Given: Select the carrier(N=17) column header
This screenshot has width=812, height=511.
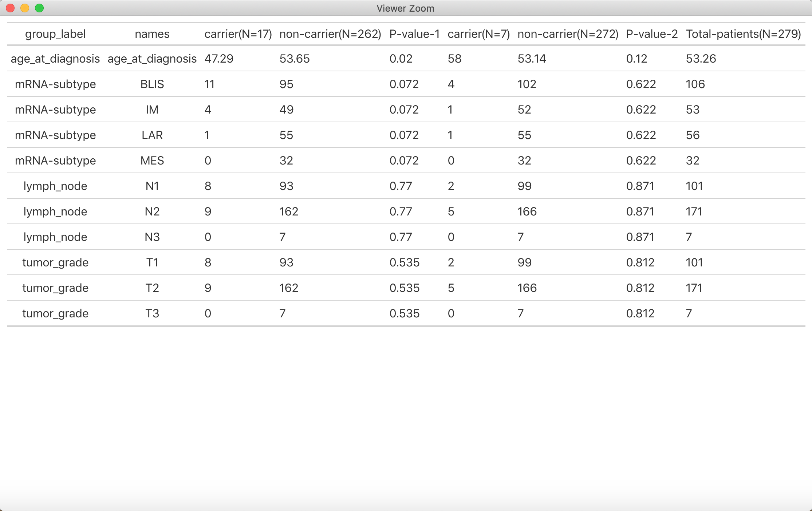Looking at the screenshot, I should (x=238, y=34).
